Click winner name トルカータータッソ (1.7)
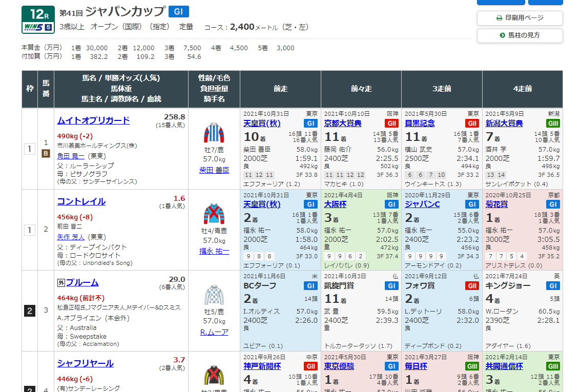The height and width of the screenshot is (392, 580). (x=359, y=346)
